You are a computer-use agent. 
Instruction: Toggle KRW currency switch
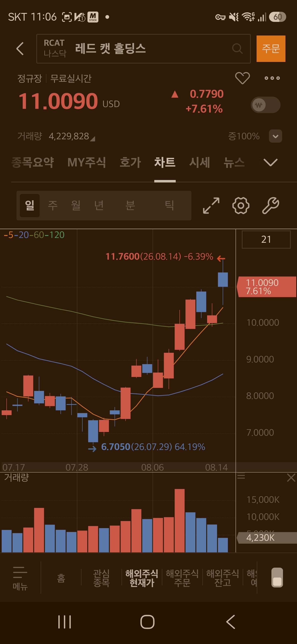265,105
